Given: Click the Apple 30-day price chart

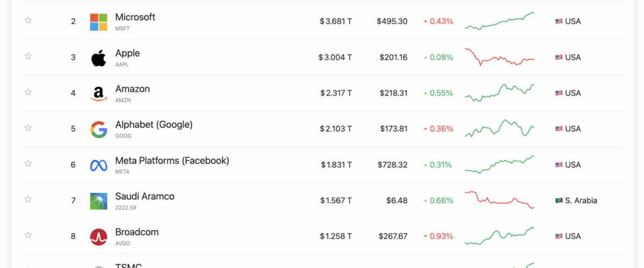Looking at the screenshot, I should click(499, 57).
